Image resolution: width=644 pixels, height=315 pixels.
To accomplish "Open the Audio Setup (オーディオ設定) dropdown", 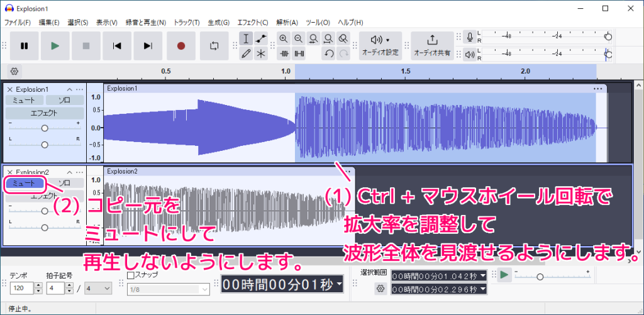I will (x=380, y=45).
